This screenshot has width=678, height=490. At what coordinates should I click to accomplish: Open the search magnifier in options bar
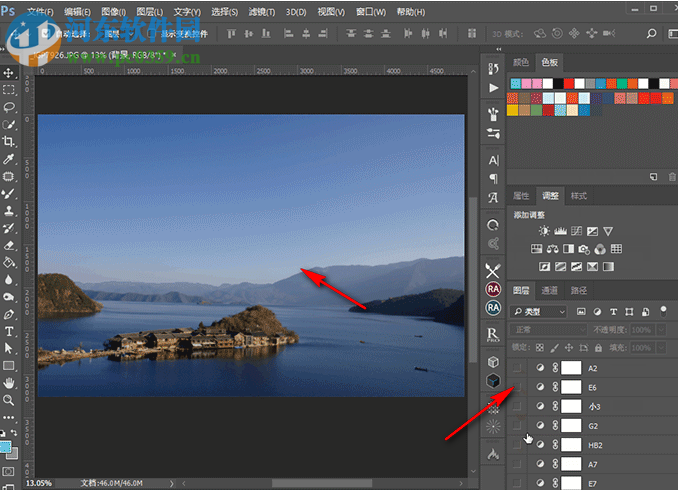pyautogui.click(x=651, y=33)
